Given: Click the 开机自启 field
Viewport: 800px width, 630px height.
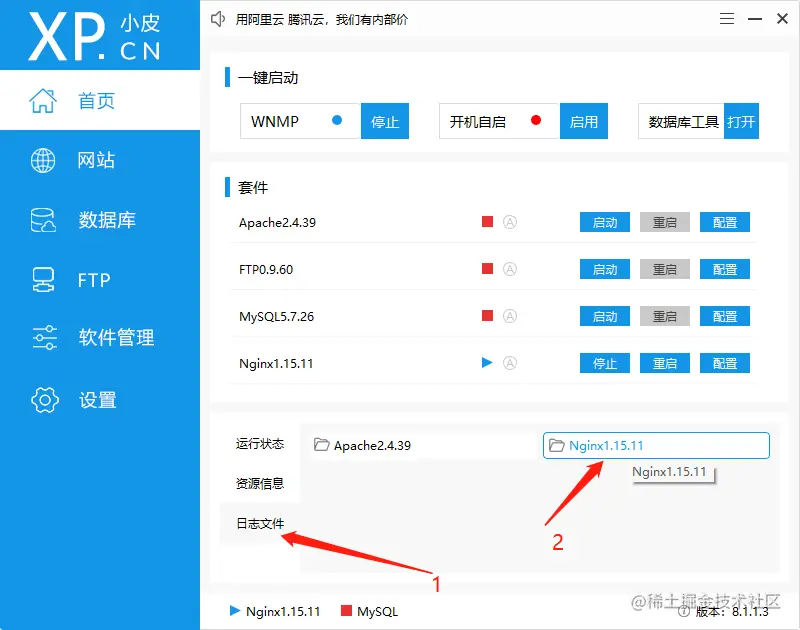Looking at the screenshot, I should [499, 121].
